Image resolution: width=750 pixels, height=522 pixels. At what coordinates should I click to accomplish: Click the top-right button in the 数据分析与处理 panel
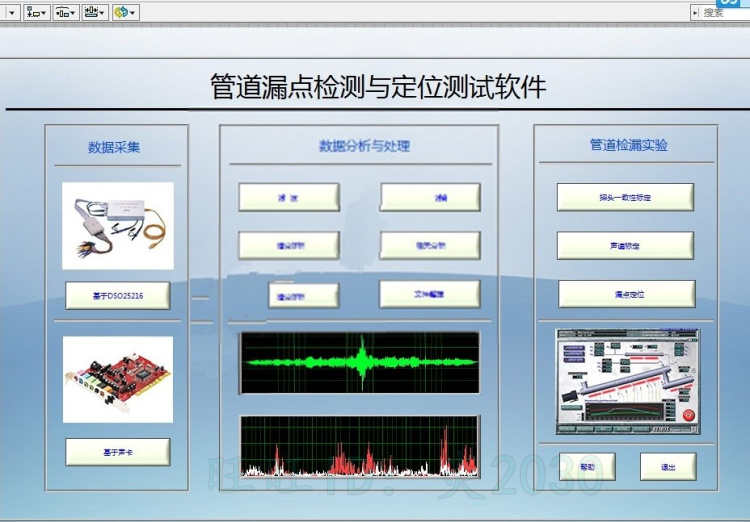click(x=430, y=197)
